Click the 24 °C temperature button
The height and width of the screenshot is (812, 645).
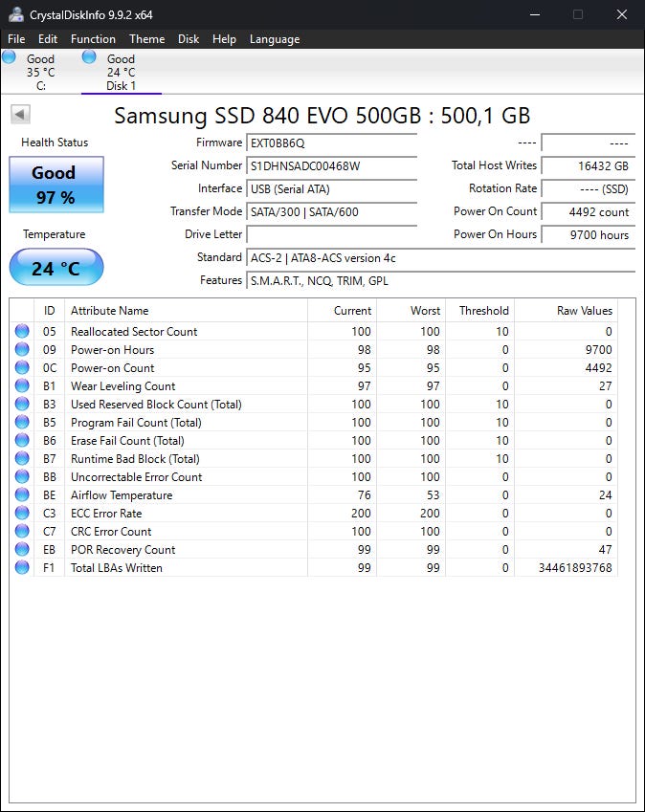(x=56, y=267)
